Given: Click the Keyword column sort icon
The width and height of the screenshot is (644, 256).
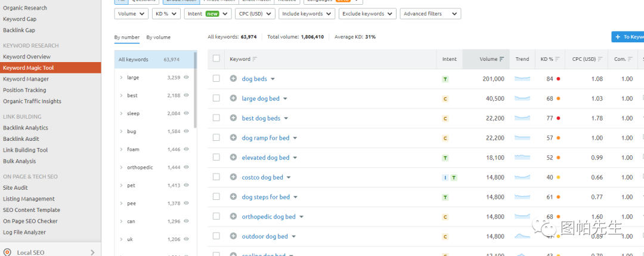Looking at the screenshot, I should tap(255, 59).
